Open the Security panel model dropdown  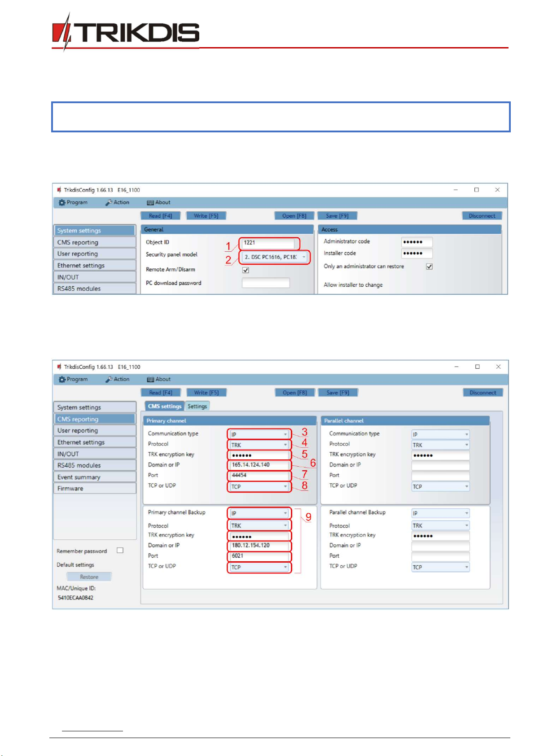tap(275, 257)
